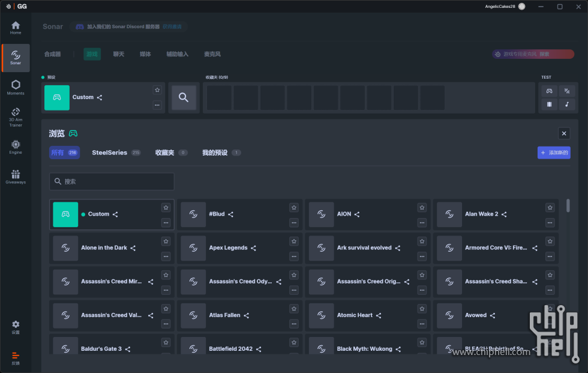This screenshot has width=588, height=373.
Task: Open Giveaways in the sidebar
Action: (16, 177)
